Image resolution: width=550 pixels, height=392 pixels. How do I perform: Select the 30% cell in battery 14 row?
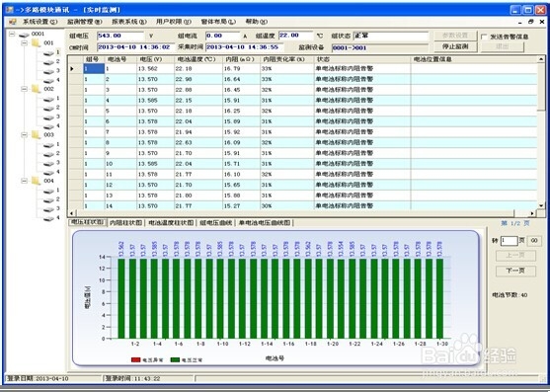click(x=287, y=205)
